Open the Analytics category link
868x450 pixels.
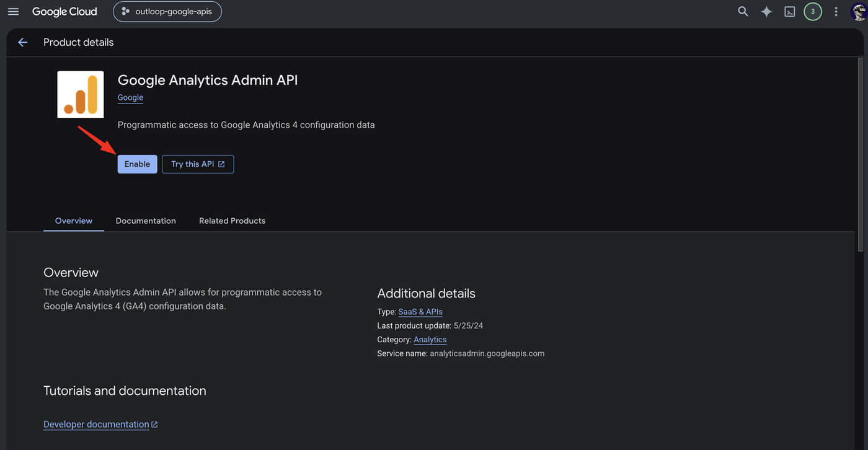[x=430, y=340]
